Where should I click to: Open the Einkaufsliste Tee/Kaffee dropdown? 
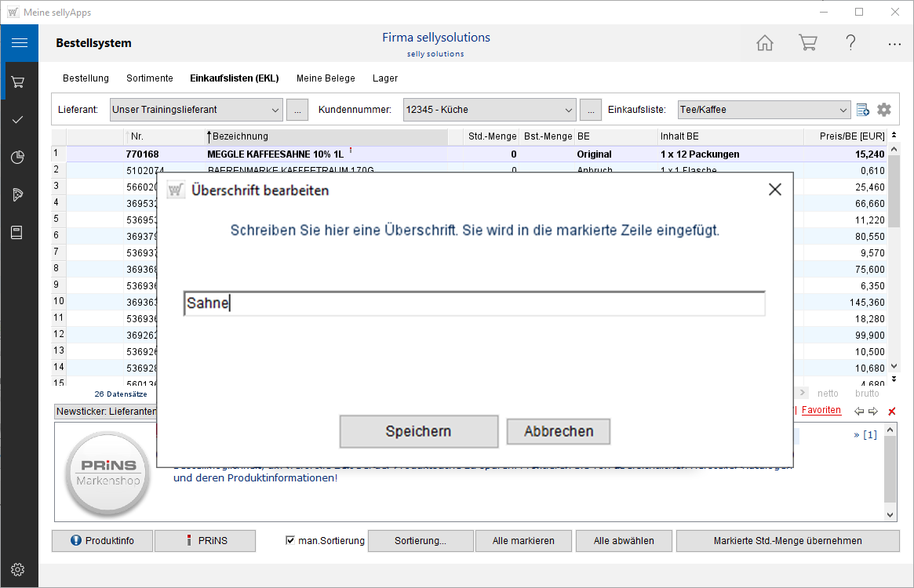843,110
